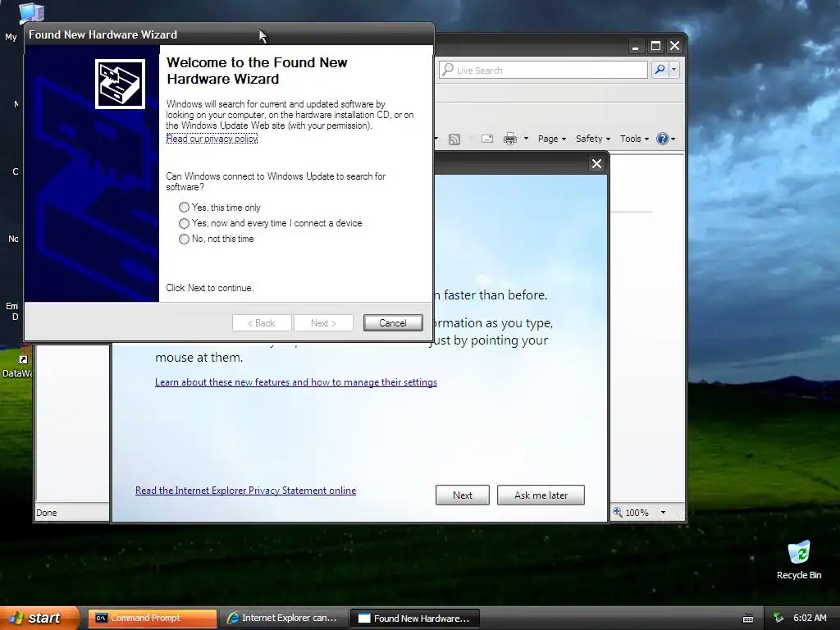
Task: Click Next in the IE setup dialog
Action: [463, 495]
